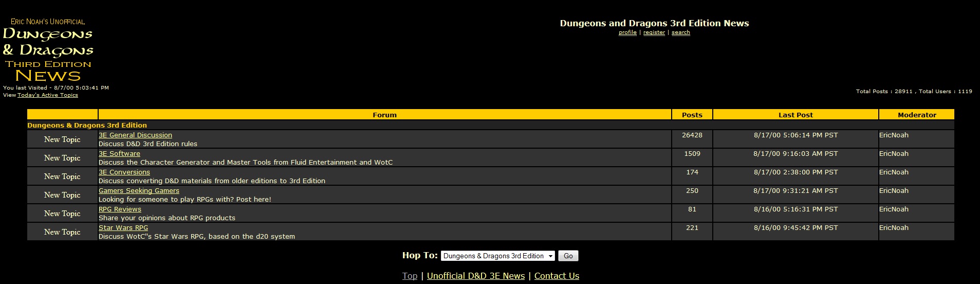The image size is (980, 284).
Task: Open the 3E Conversions forum
Action: (x=124, y=172)
